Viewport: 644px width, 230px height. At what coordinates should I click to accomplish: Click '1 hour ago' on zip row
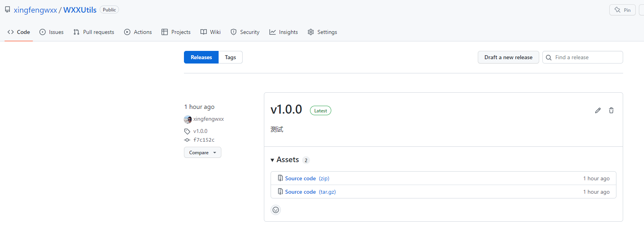coord(596,178)
